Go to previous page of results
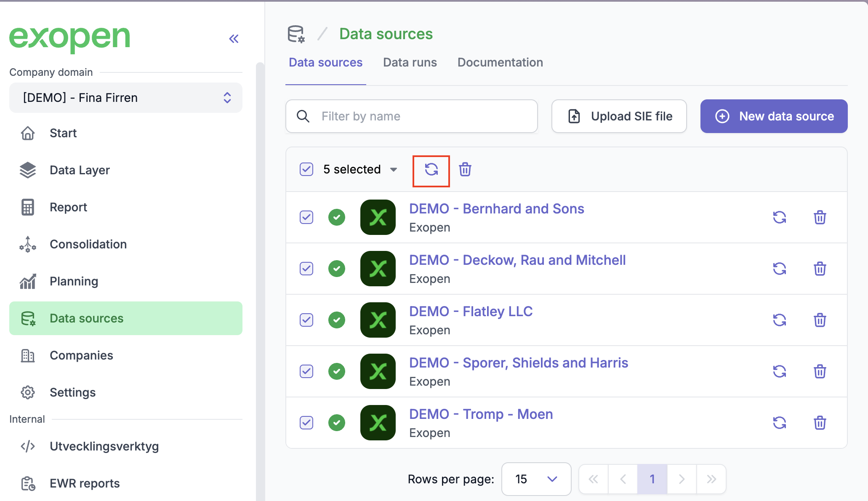This screenshot has width=868, height=501. coord(623,479)
